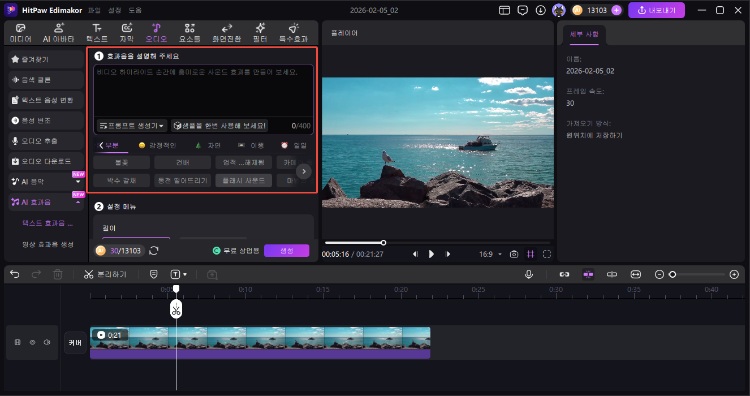Open the text T dropdown in timeline toolbar
This screenshot has height=396, width=750.
click(x=178, y=274)
